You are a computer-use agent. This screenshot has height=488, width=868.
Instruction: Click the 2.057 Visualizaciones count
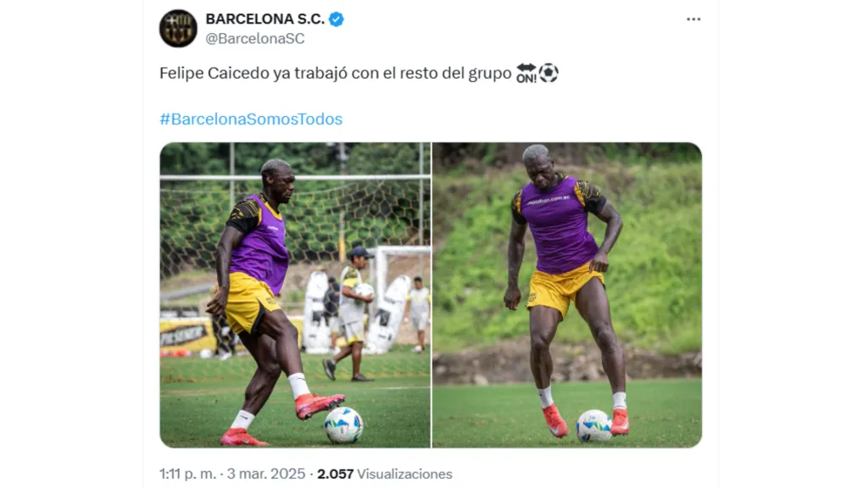pos(384,474)
